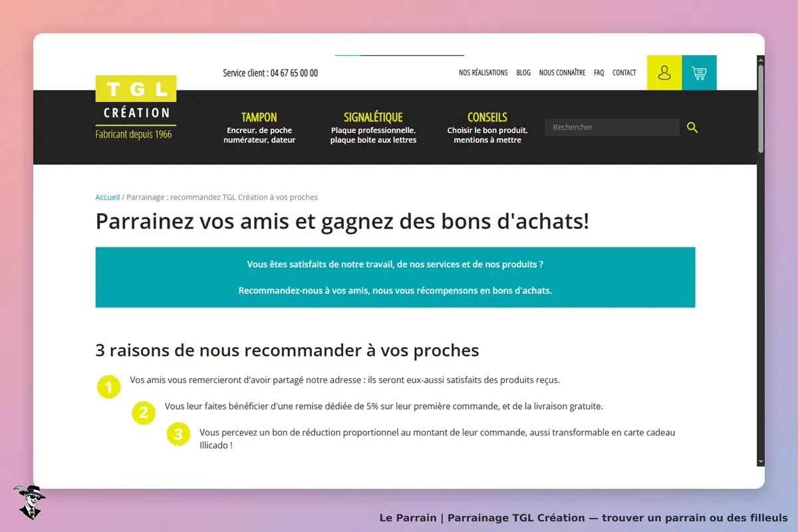Click the 'Vos amis vous remercieront' sentence
The image size is (798, 532).
345,380
